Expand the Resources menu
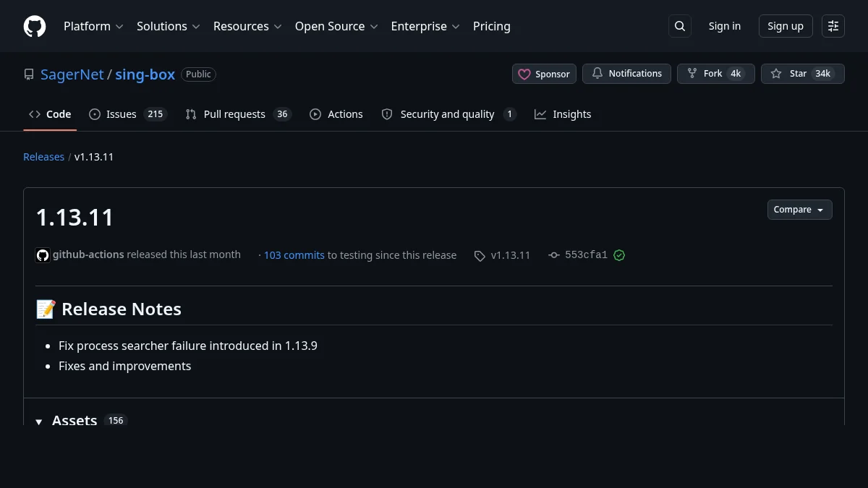This screenshot has height=488, width=868. tap(247, 26)
